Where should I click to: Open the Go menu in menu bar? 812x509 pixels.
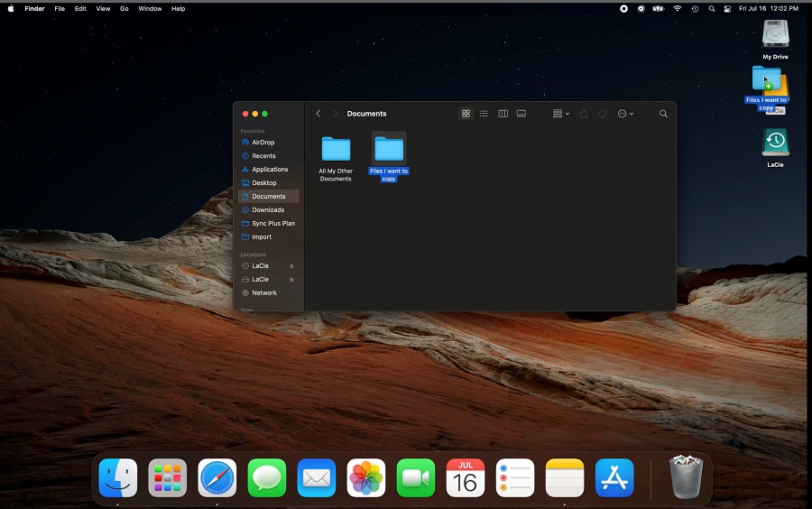125,8
